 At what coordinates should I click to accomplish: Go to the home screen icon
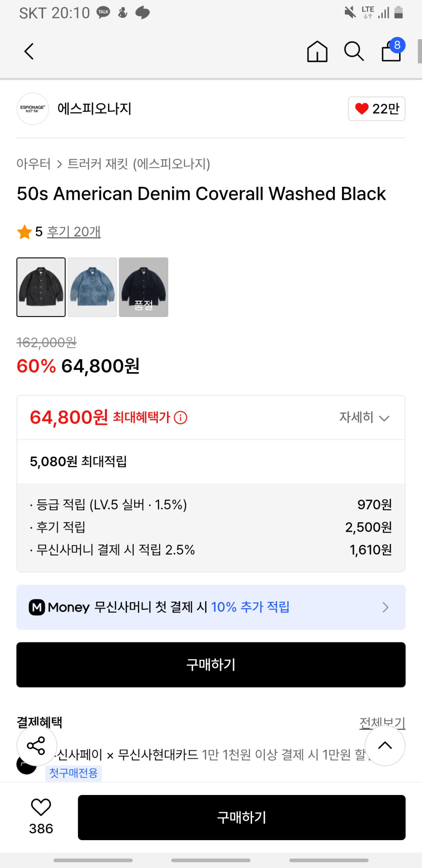[317, 51]
